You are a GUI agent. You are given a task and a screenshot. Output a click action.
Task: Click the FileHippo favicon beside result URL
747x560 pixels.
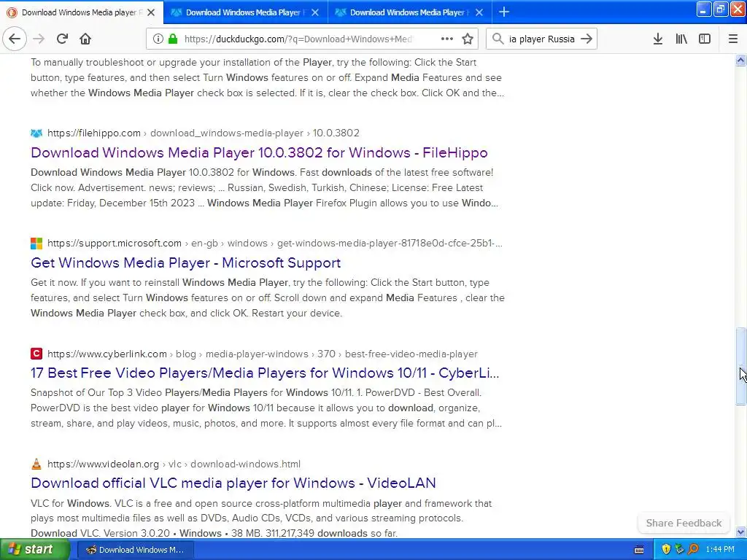coord(36,133)
